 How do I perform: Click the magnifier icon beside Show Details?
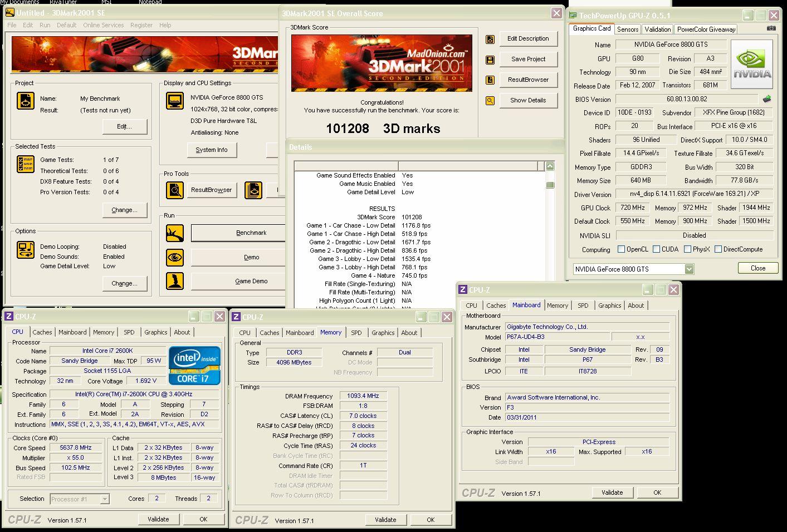tap(490, 101)
